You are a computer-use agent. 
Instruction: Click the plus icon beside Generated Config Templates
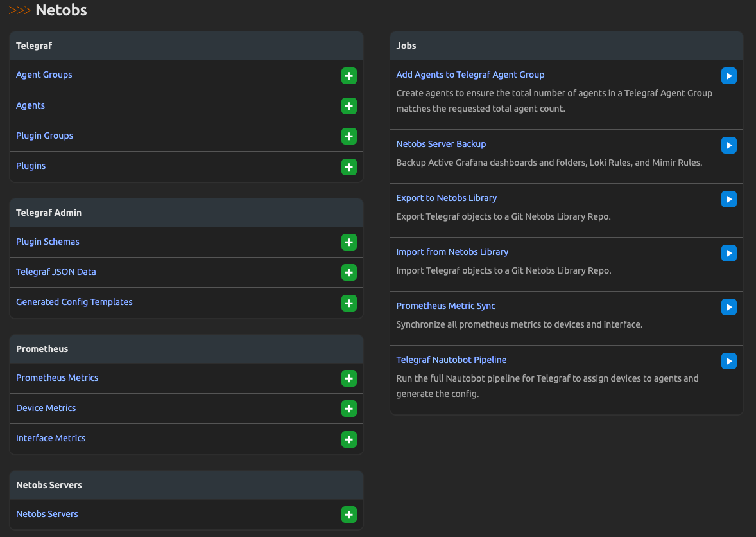coord(348,303)
